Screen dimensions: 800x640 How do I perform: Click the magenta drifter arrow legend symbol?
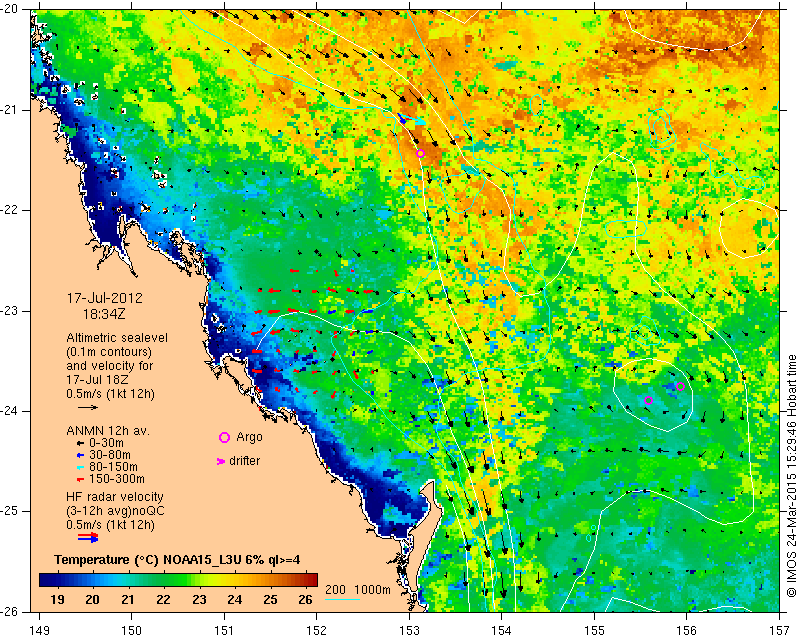point(221,461)
